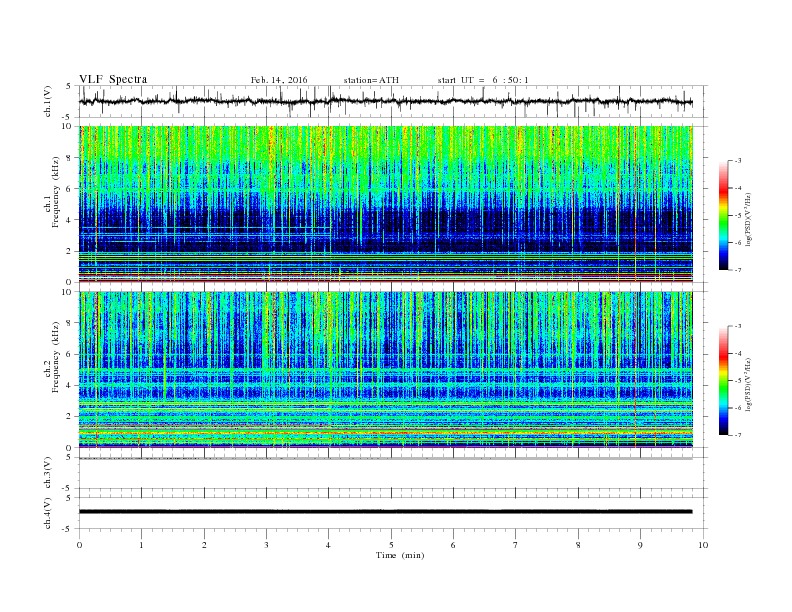Screen dimensions: 792x612
Task: Click time axis tick label '2'
Action: [204, 545]
